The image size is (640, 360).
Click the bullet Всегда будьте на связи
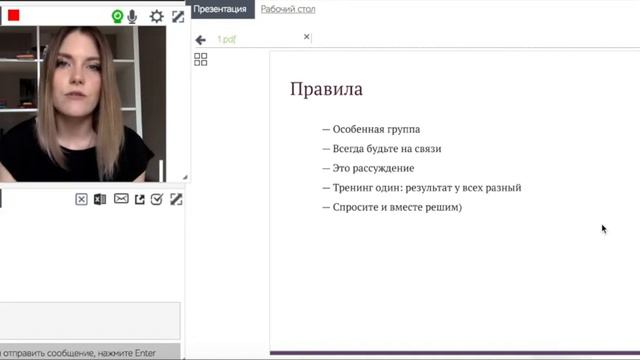tap(387, 149)
